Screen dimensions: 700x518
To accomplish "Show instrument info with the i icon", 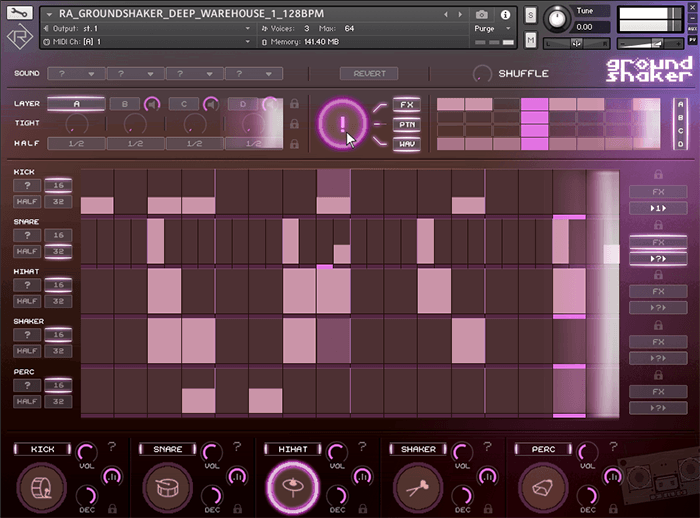I will [505, 15].
